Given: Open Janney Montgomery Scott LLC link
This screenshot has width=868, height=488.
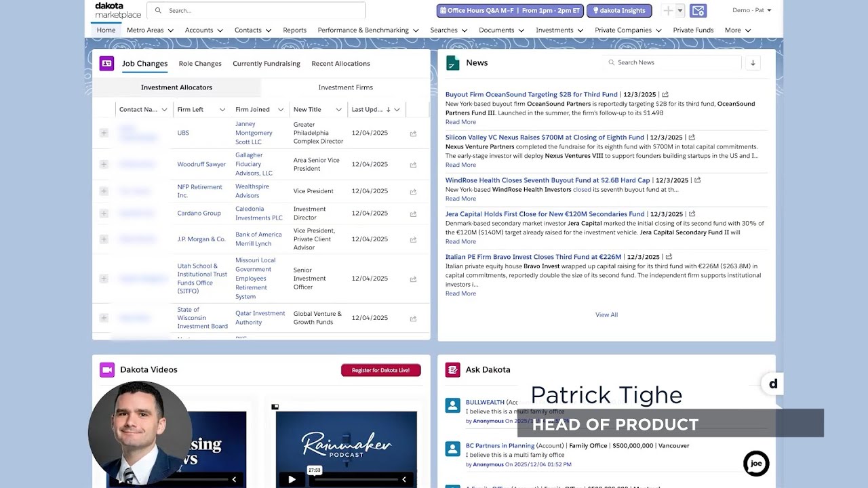Looking at the screenshot, I should [254, 133].
